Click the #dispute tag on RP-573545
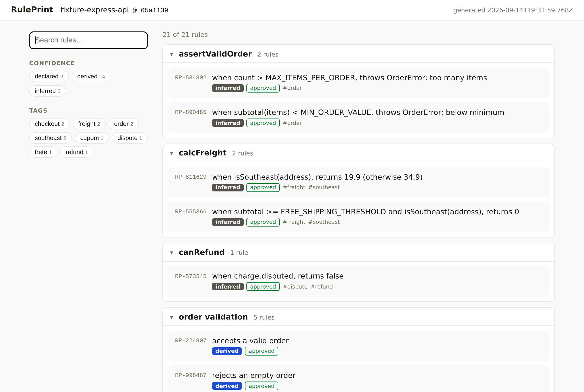This screenshot has width=584, height=392. coord(295,287)
